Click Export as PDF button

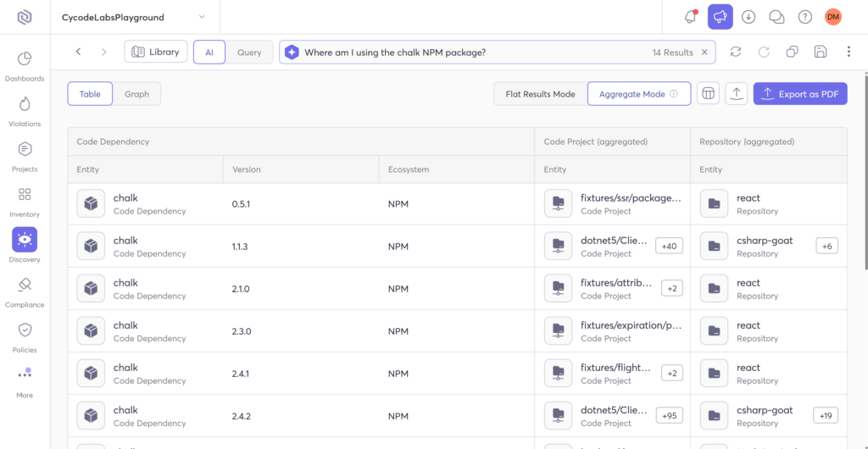pyautogui.click(x=800, y=94)
